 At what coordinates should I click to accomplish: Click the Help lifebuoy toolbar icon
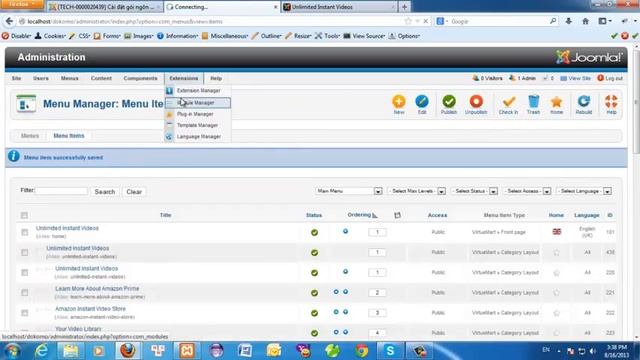pyautogui.click(x=611, y=104)
